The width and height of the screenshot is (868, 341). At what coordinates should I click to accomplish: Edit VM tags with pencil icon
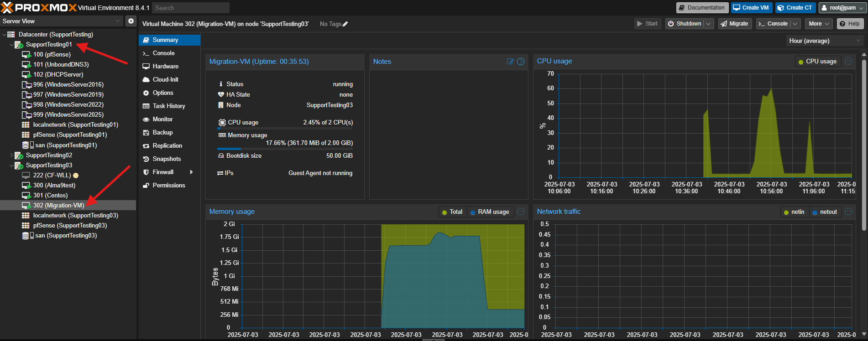(x=345, y=24)
